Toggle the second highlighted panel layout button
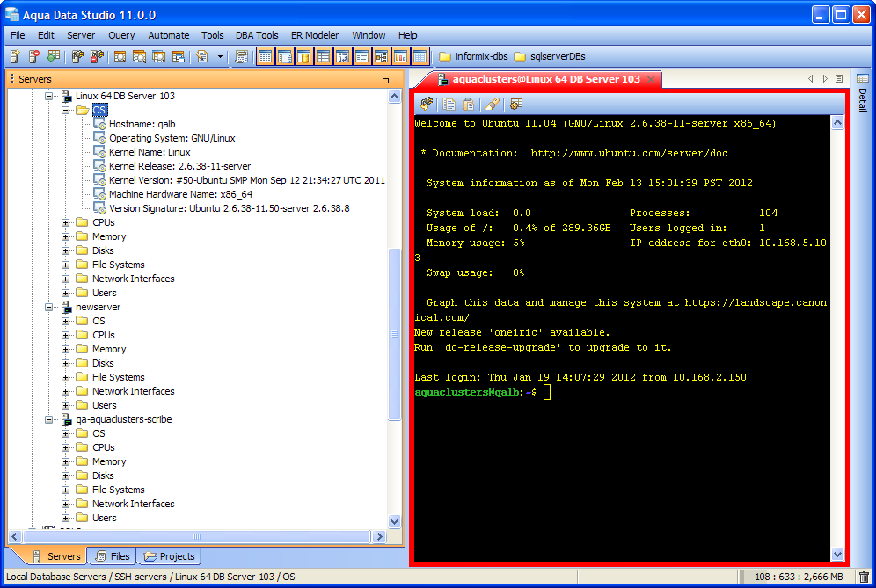Viewport: 876px width, 588px height. pyautogui.click(x=285, y=56)
